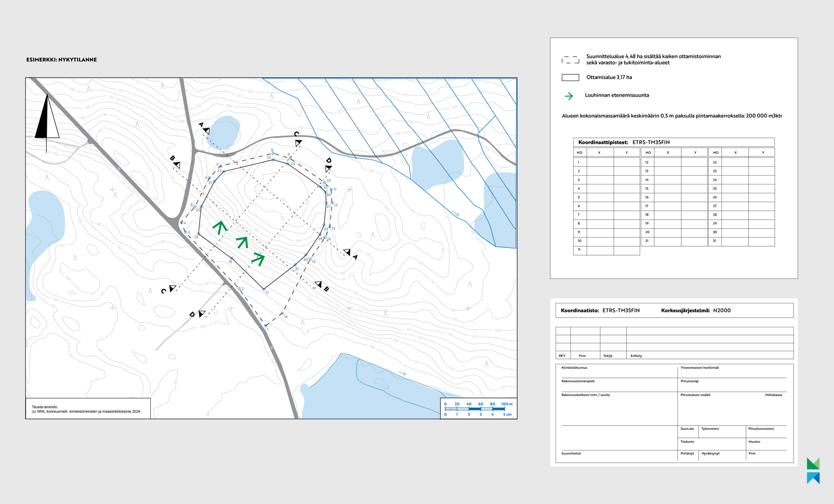This screenshot has height=504, width=834.
Task: Click the green excavation arrow nearest point 19
Action: (x=219, y=227)
